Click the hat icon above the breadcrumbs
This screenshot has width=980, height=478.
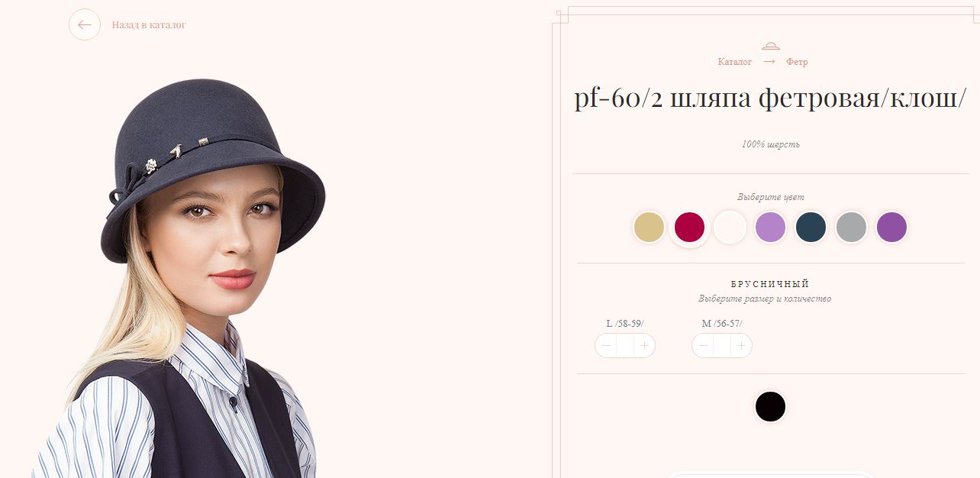[x=771, y=45]
